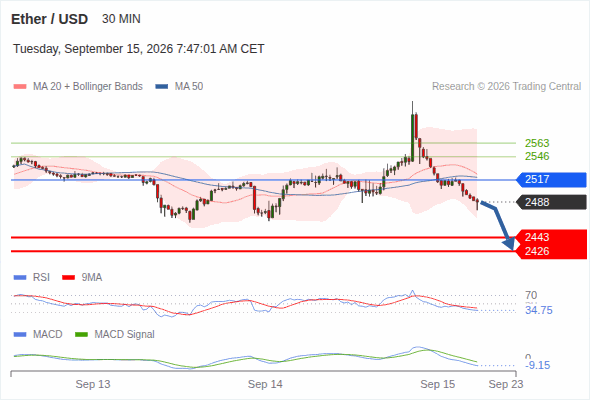
Task: Click the red 9MA legend swatch
Action: [x=68, y=278]
